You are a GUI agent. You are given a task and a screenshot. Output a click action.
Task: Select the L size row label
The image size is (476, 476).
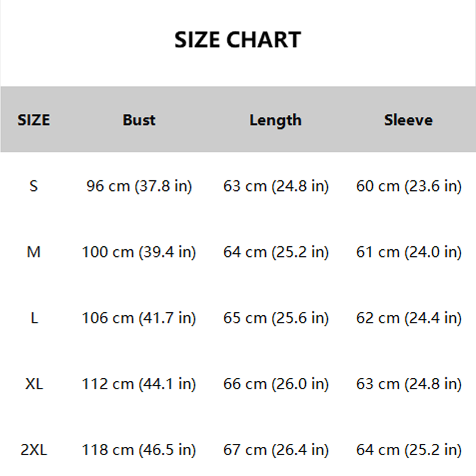tap(34, 318)
